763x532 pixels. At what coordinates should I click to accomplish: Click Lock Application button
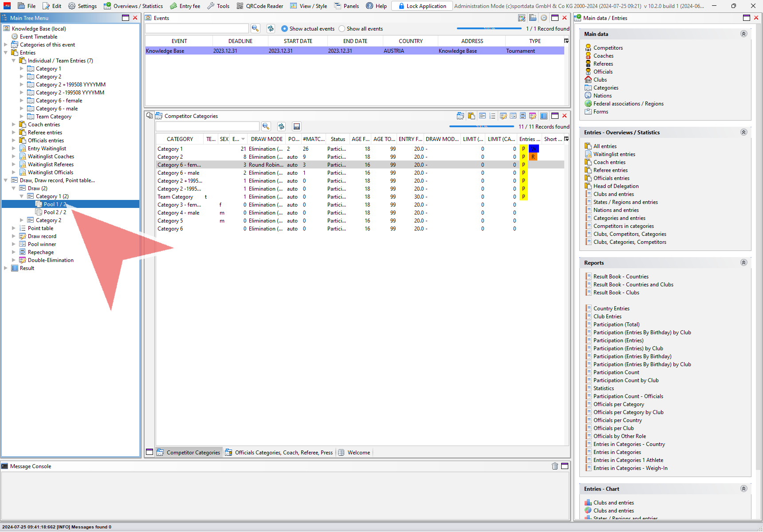(422, 6)
